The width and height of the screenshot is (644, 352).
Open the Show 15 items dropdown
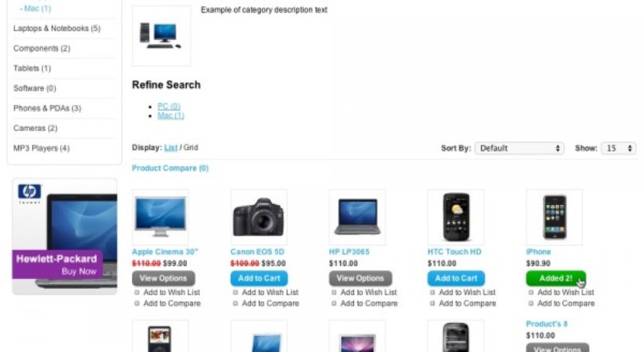(618, 148)
